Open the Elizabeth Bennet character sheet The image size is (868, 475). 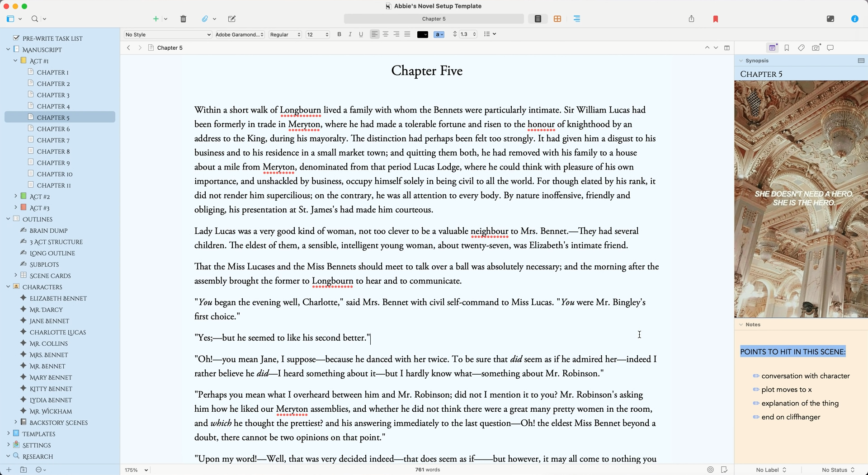click(x=58, y=298)
